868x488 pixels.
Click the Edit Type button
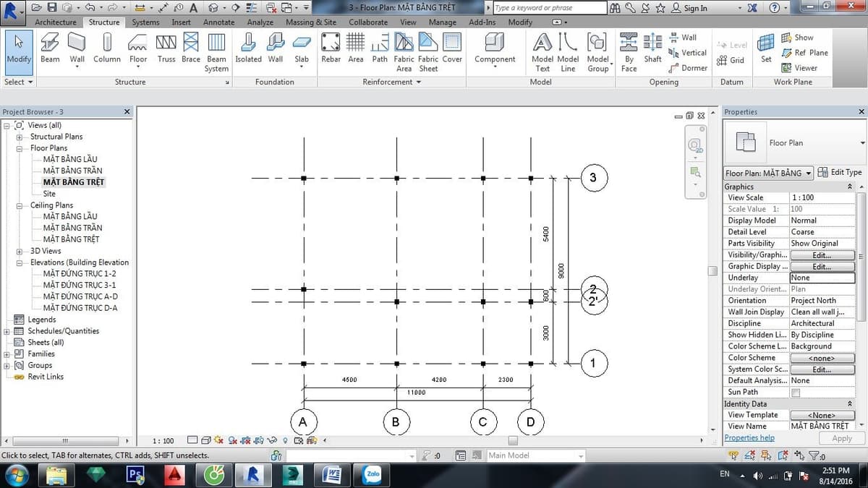[840, 173]
